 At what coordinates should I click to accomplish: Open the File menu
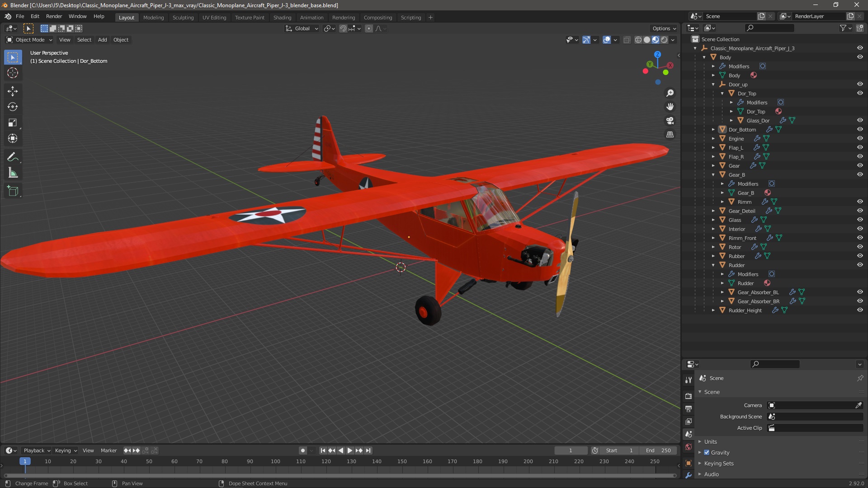tap(20, 16)
